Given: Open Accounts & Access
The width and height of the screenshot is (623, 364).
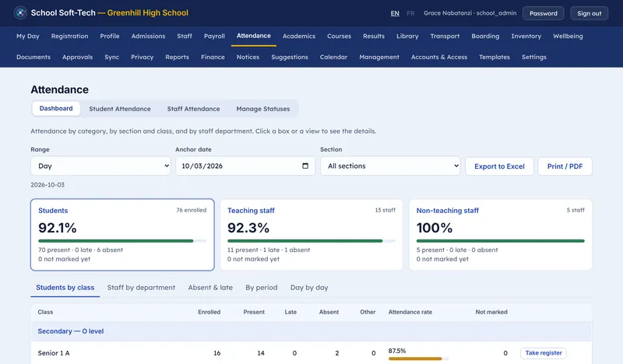Looking at the screenshot, I should click(439, 57).
